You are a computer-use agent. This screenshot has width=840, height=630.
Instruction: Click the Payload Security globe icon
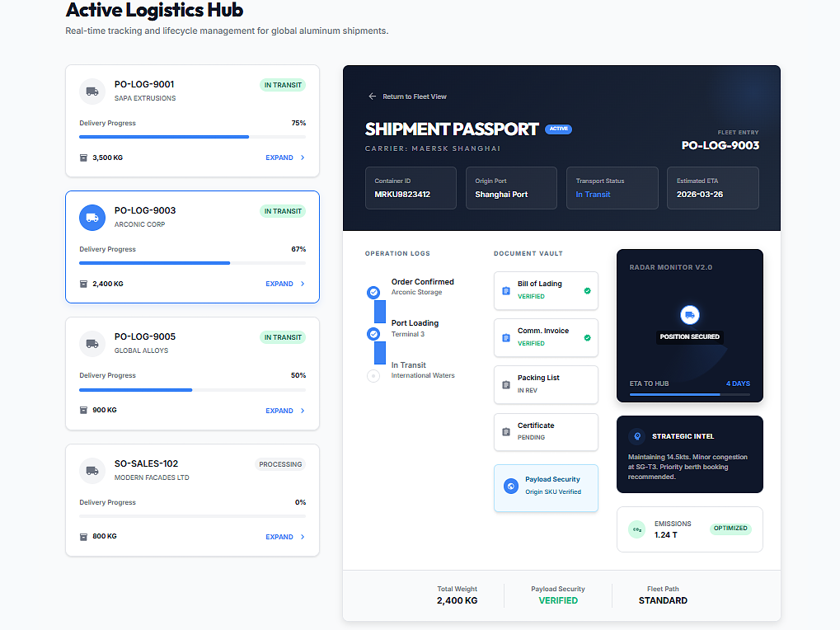pyautogui.click(x=510, y=487)
